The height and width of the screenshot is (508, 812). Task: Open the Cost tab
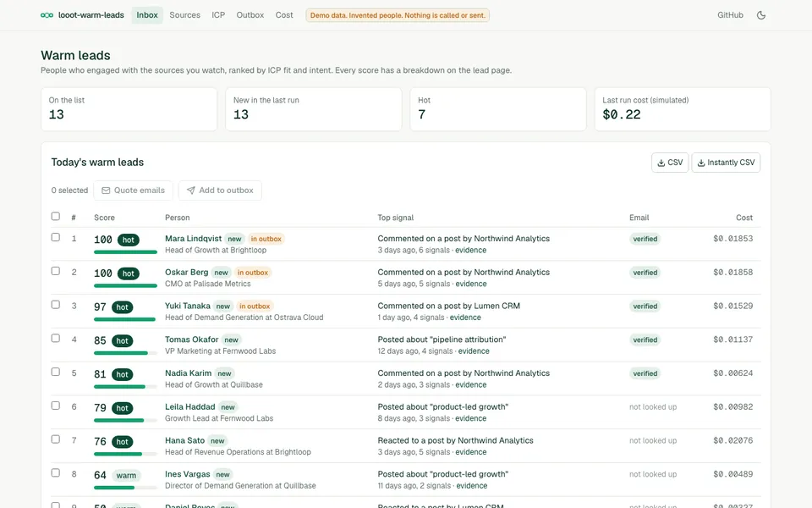point(284,15)
